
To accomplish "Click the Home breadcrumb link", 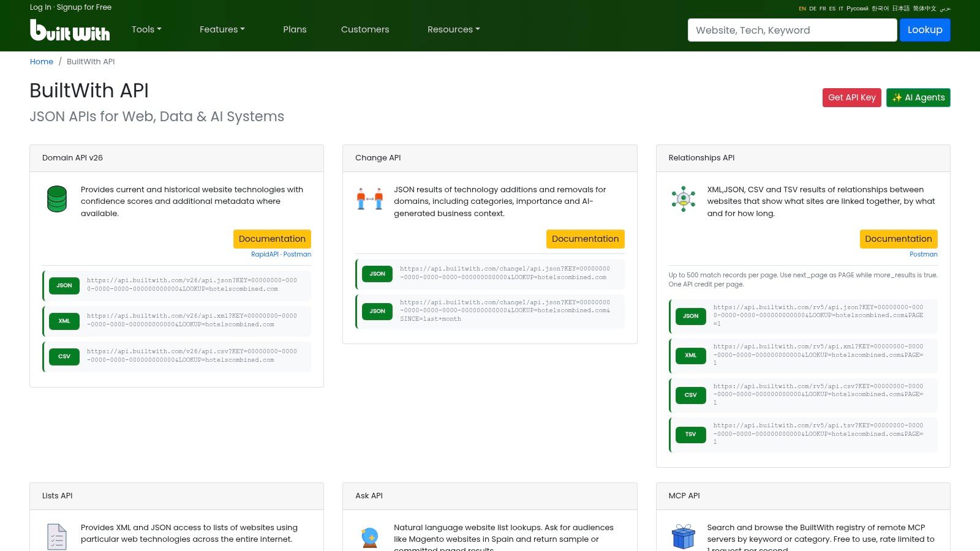I will tap(42, 61).
